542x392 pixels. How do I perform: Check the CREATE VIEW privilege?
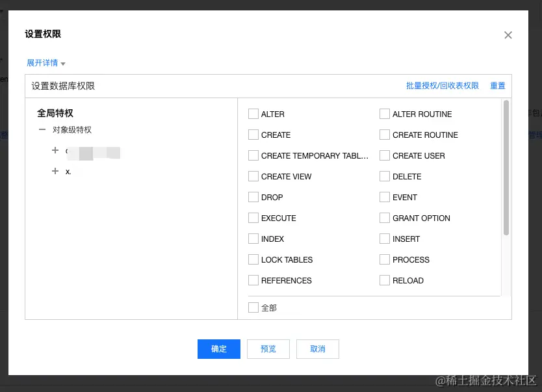[x=253, y=176]
